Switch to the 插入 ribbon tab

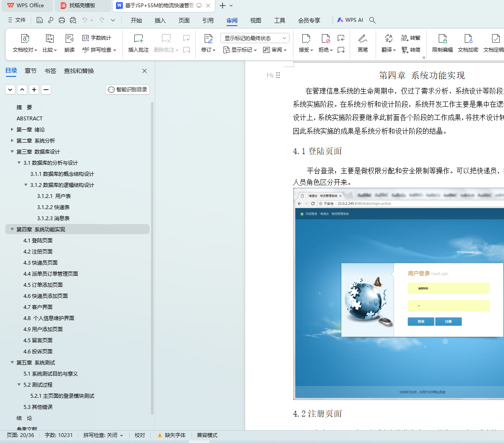pos(160,20)
